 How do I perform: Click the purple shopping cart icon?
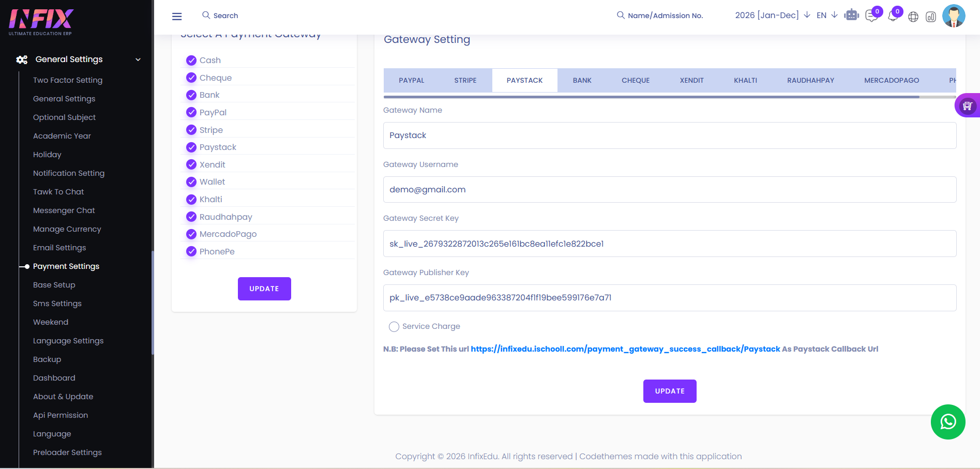click(x=967, y=105)
